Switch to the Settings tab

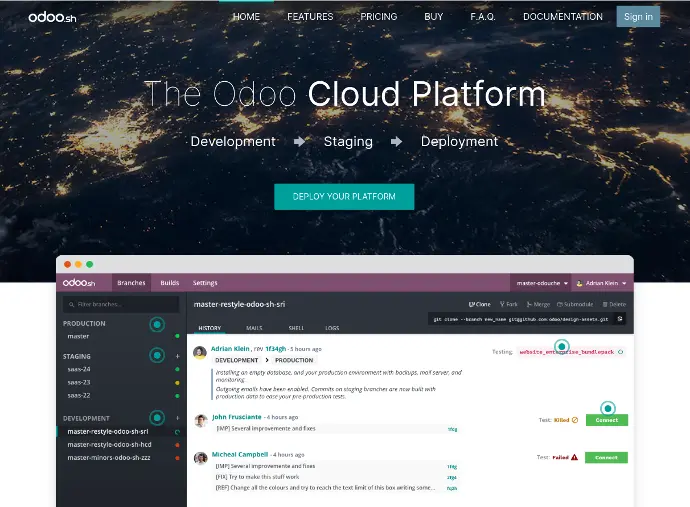[x=205, y=283]
